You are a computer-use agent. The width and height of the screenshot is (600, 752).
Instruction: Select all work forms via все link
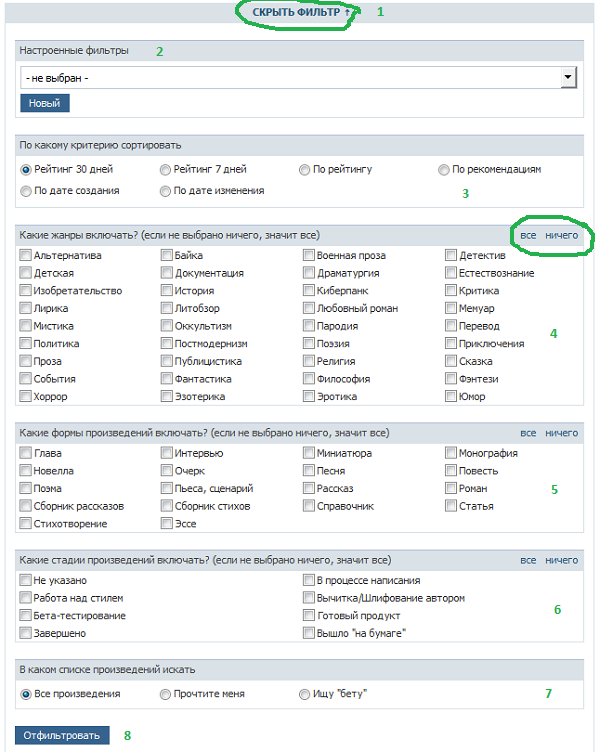[x=528, y=433]
